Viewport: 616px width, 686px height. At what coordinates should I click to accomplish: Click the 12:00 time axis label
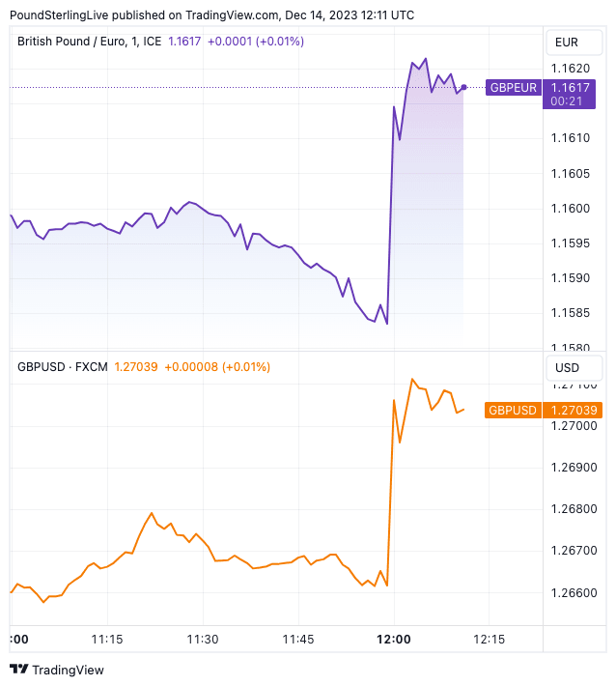click(394, 640)
